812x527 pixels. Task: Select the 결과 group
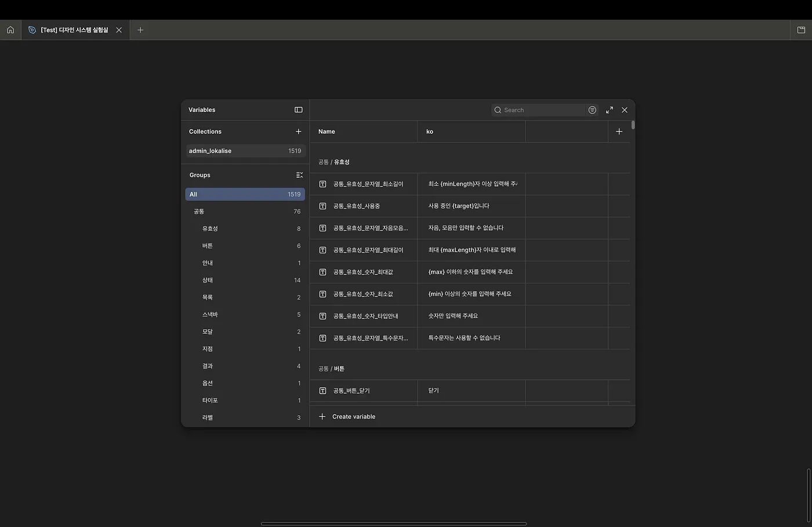coord(245,366)
